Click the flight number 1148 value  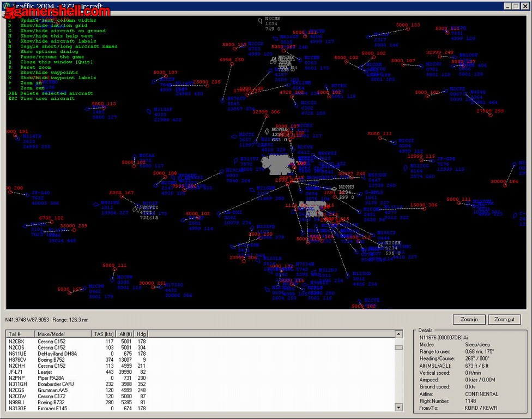point(470,401)
